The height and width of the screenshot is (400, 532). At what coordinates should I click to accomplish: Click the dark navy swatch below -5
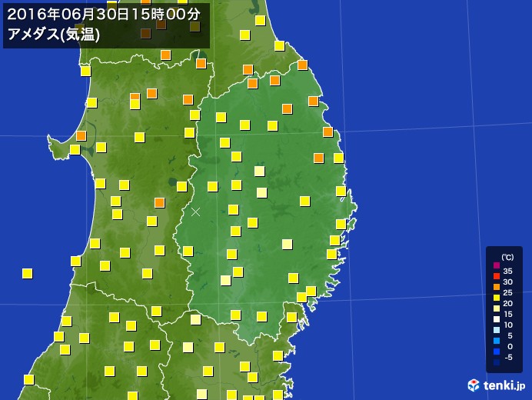497,362
